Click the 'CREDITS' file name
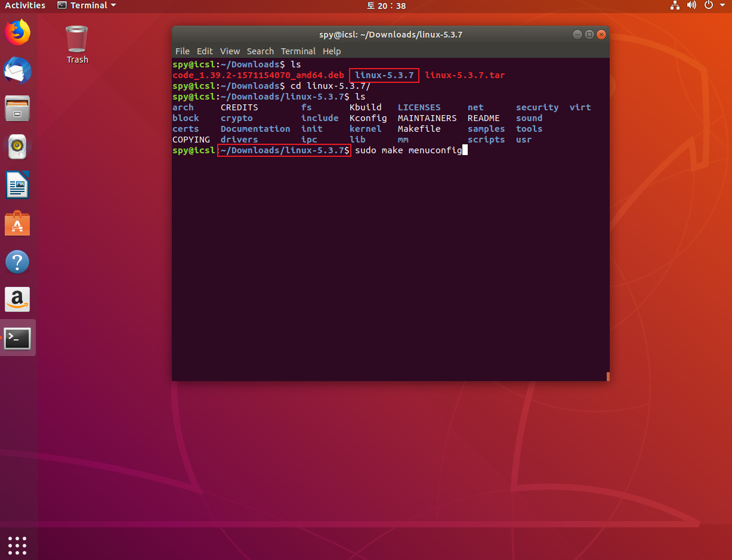732x560 pixels. [239, 107]
